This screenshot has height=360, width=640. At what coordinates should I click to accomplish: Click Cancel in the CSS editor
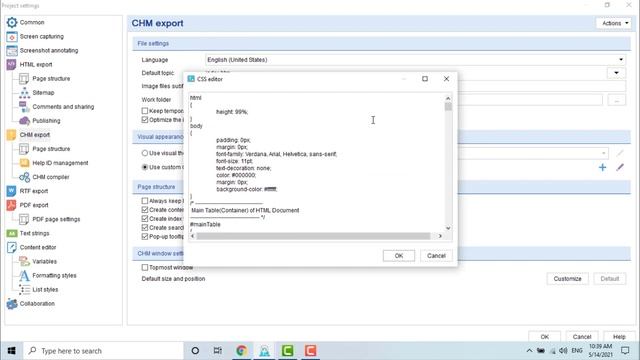pos(436,256)
